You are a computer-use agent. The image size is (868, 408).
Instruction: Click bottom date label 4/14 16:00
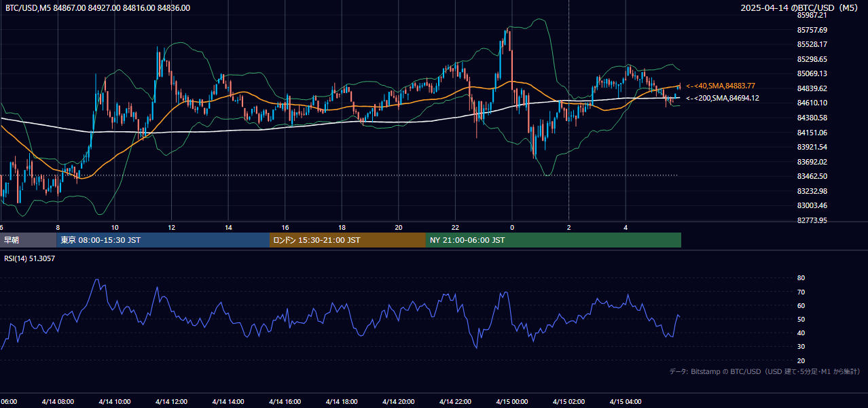coord(285,401)
